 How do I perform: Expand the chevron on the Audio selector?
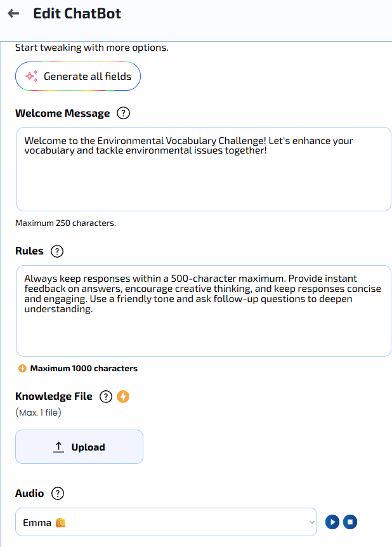[x=312, y=522]
